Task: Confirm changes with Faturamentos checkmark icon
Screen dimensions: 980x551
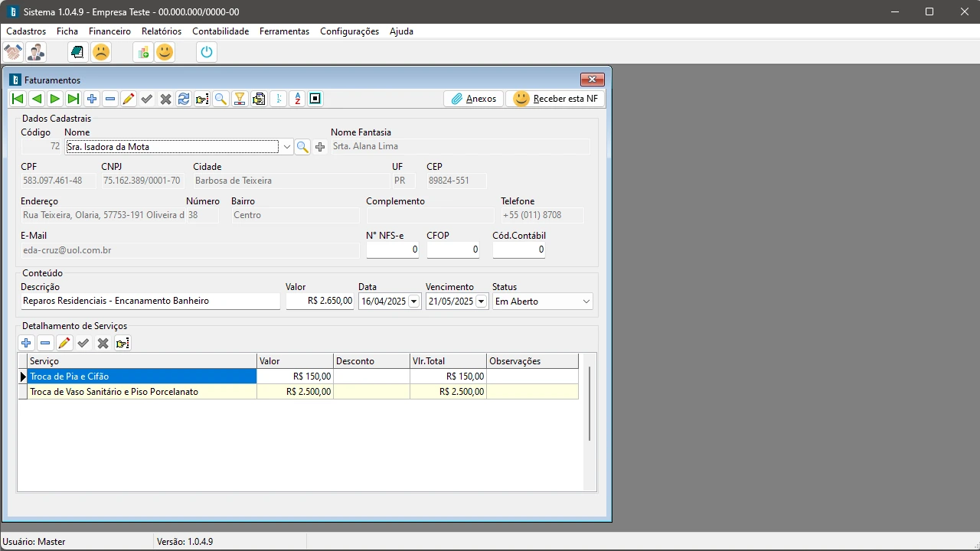Action: click(147, 99)
